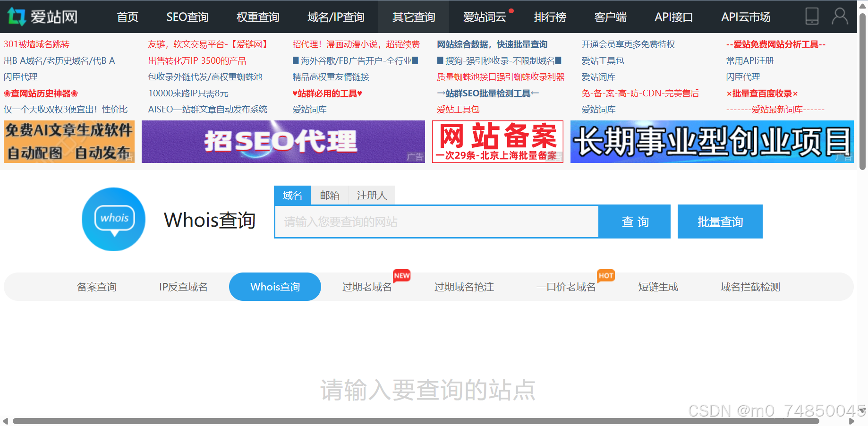The image size is (868, 426).
Task: Click the 查 询 button
Action: (635, 222)
